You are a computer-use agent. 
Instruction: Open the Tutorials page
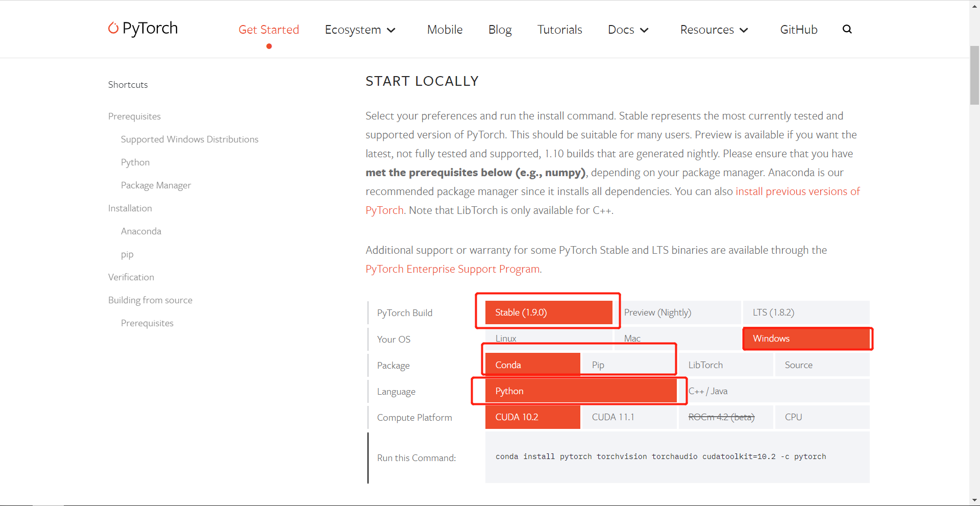point(559,30)
